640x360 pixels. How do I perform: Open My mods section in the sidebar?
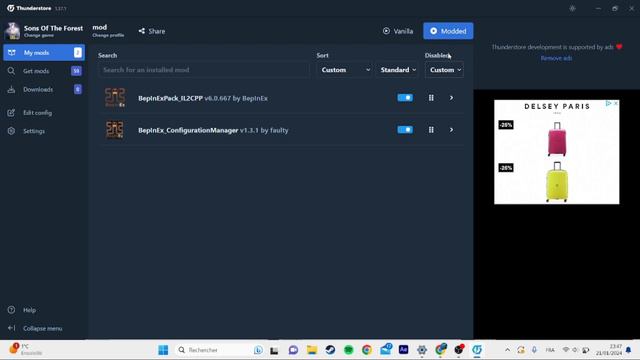coord(44,53)
